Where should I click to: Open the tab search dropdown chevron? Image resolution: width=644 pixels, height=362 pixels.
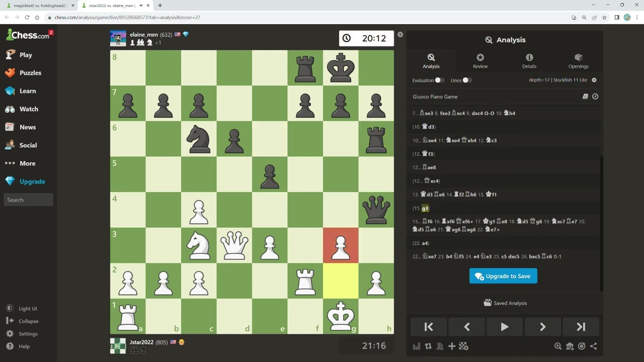pos(593,5)
